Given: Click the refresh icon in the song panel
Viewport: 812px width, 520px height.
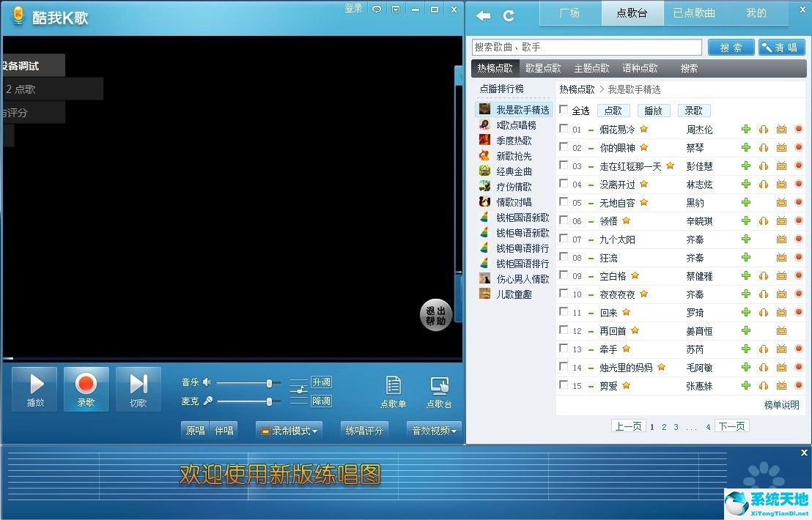Looking at the screenshot, I should pos(509,15).
